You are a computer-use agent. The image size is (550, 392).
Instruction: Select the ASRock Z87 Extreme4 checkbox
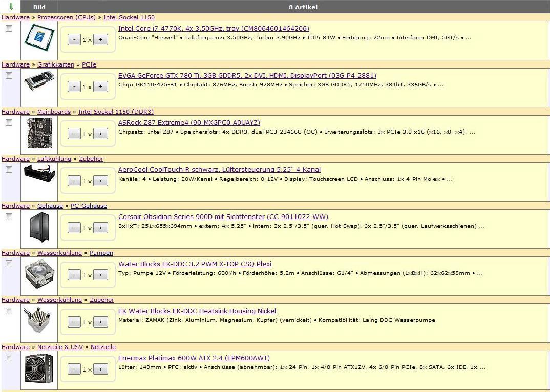[x=9, y=122]
